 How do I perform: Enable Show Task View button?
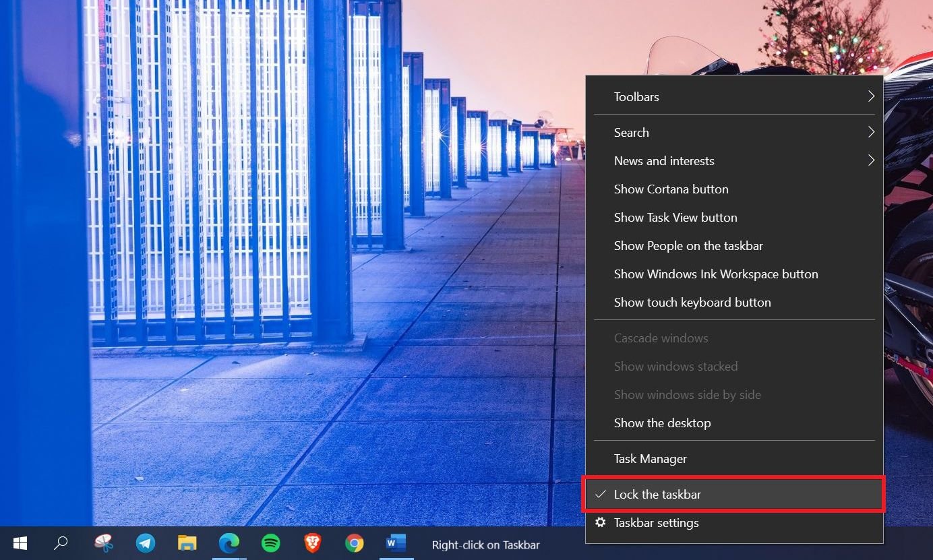(675, 218)
